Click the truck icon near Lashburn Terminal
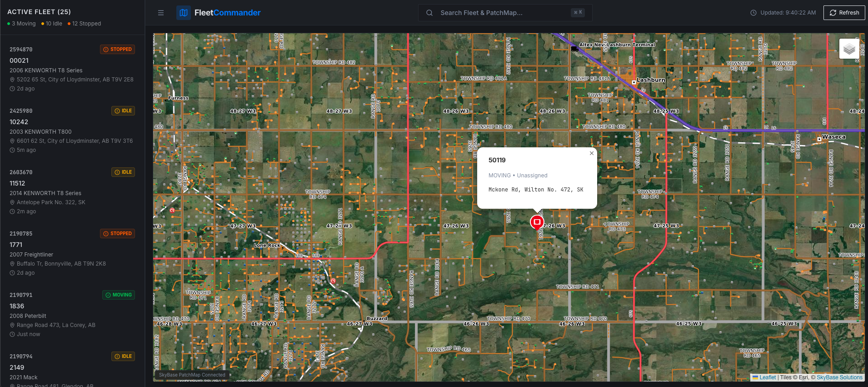This screenshot has width=868, height=387. [x=574, y=48]
